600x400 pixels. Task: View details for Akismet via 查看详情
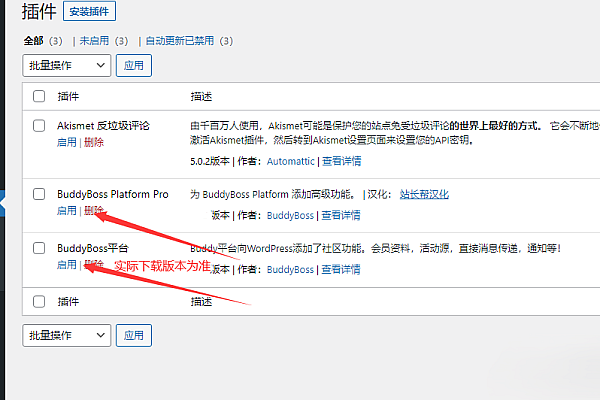click(341, 161)
